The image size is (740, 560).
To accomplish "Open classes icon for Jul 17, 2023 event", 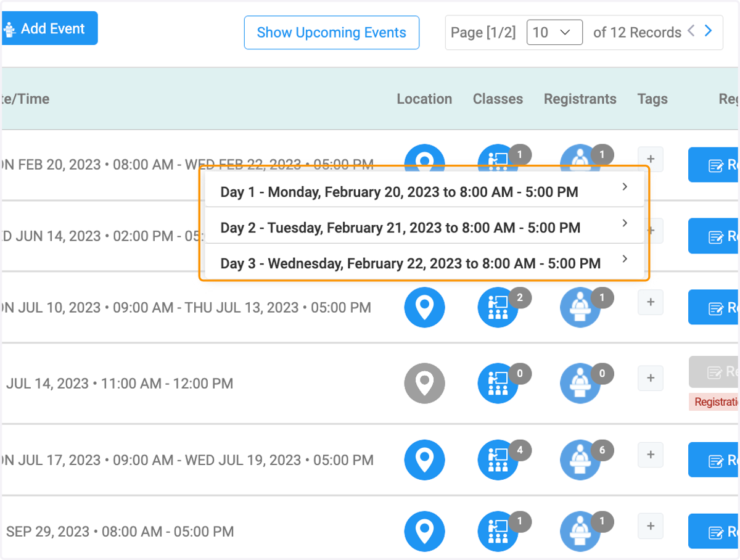I will coord(498,460).
